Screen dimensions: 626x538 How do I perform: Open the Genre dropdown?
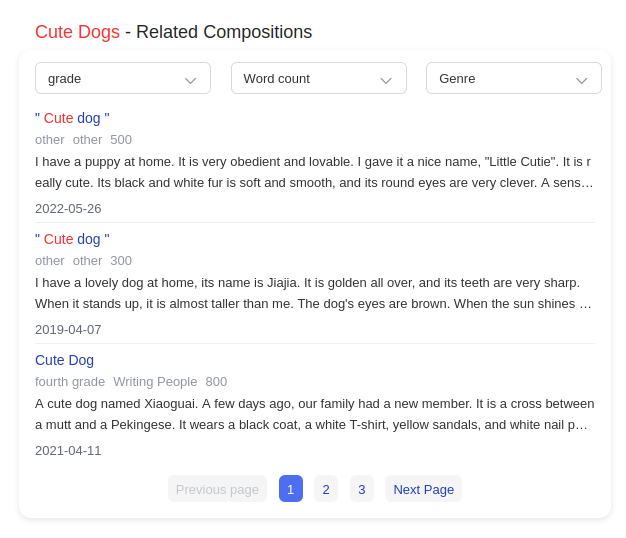513,78
